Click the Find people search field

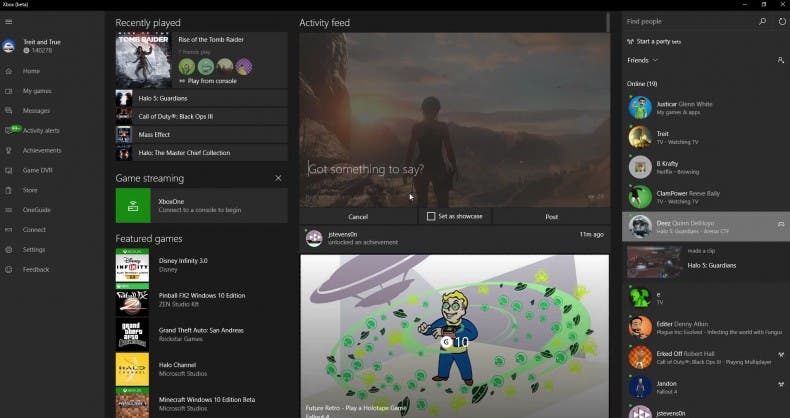[x=689, y=22]
